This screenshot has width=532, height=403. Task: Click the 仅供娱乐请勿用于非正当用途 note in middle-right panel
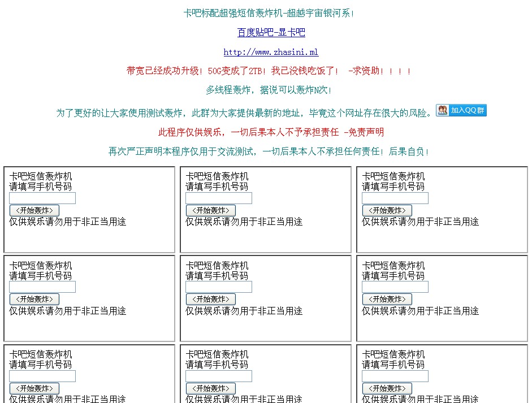(421, 311)
